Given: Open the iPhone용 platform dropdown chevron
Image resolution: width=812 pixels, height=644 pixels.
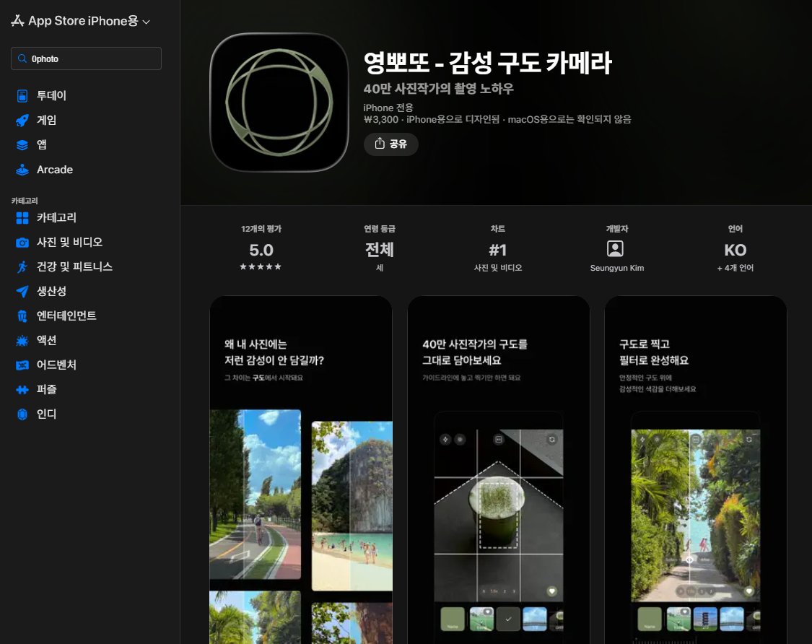Looking at the screenshot, I should point(146,22).
